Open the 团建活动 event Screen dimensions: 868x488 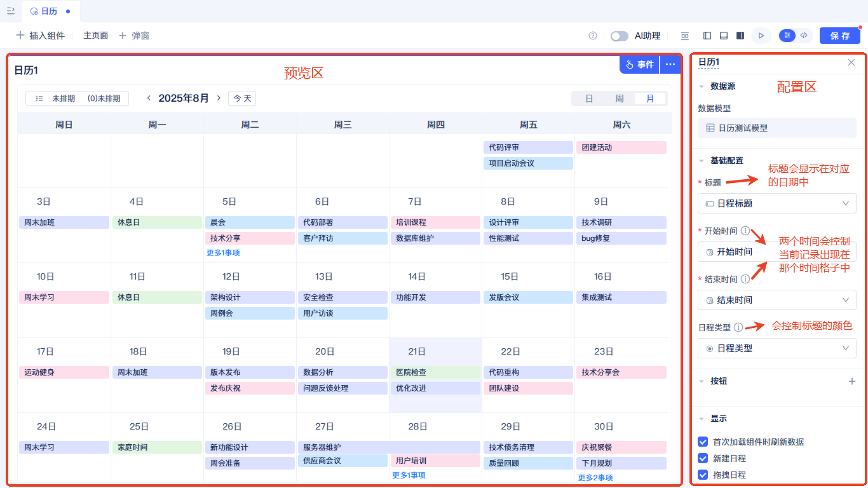[x=621, y=147]
